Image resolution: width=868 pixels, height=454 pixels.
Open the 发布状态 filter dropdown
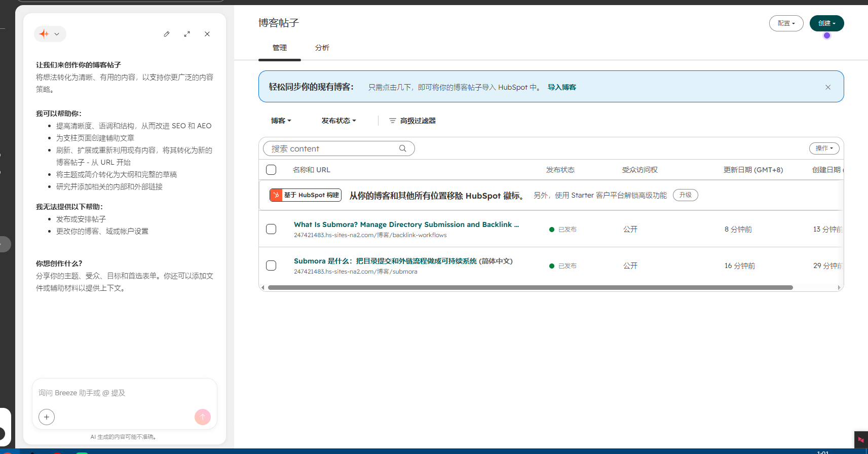point(339,121)
